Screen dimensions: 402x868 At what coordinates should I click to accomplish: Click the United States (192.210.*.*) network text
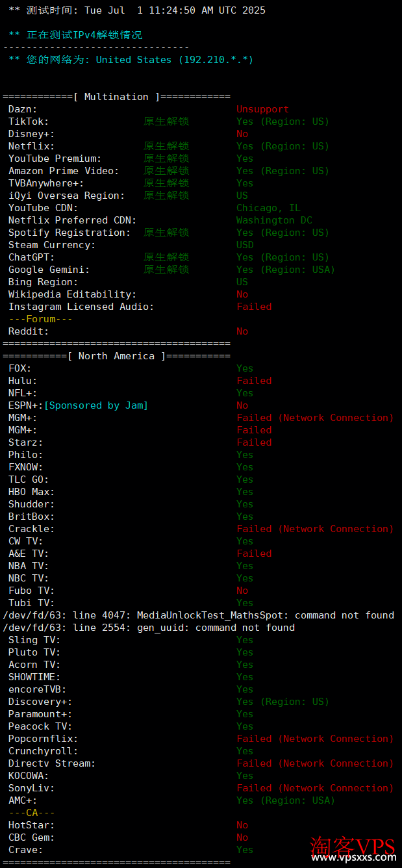[175, 60]
